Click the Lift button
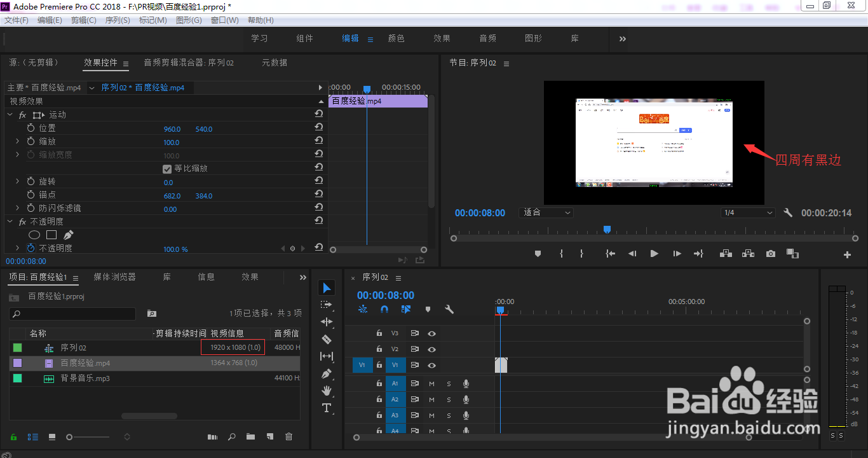 726,254
